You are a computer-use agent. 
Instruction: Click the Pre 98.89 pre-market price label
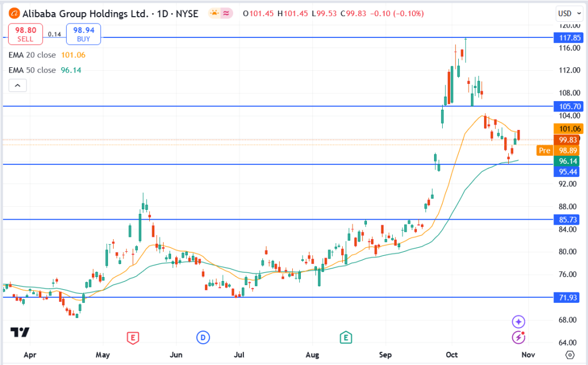tap(558, 151)
